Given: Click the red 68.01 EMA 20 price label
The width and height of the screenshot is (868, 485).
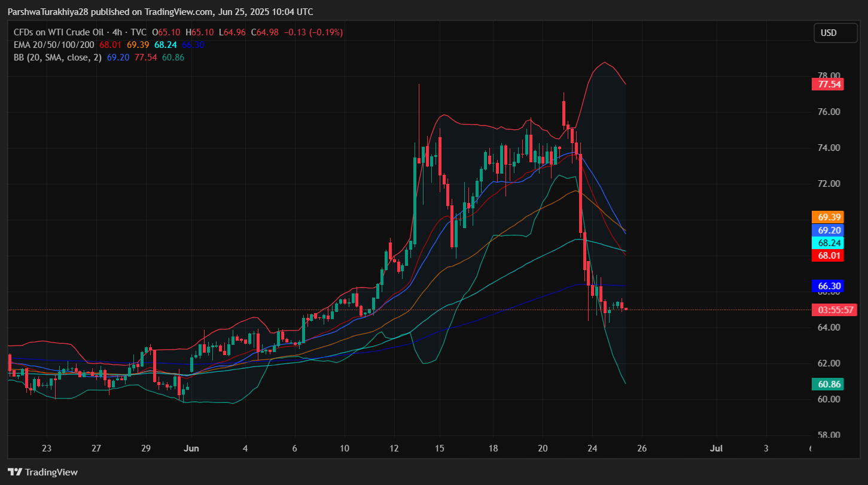Looking at the screenshot, I should pyautogui.click(x=827, y=255).
